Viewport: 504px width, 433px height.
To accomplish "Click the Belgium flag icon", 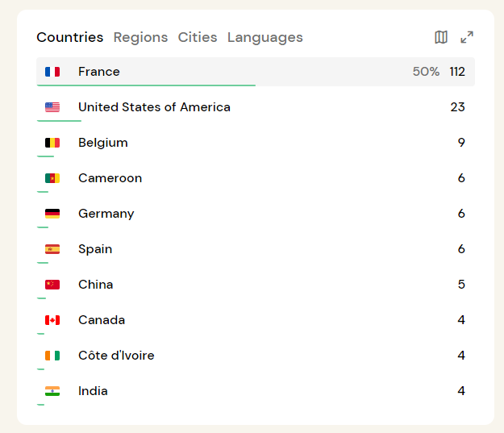I will click(x=52, y=143).
